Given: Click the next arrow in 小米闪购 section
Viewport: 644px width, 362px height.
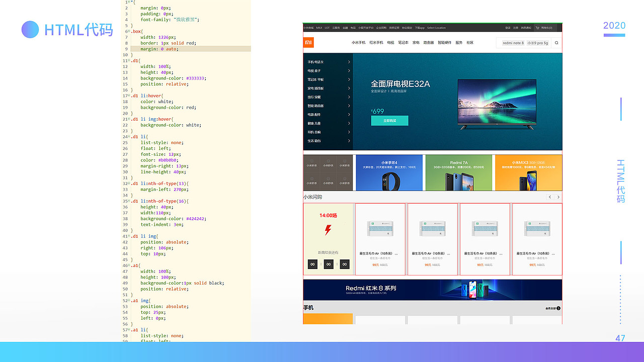Looking at the screenshot, I should pyautogui.click(x=558, y=197).
